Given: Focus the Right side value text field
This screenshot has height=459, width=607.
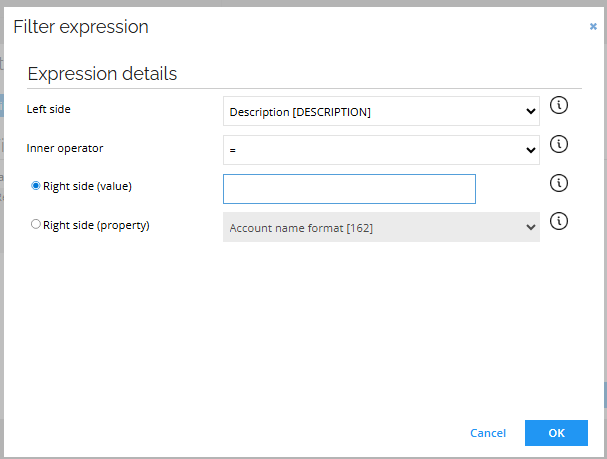Looking at the screenshot, I should tap(349, 189).
